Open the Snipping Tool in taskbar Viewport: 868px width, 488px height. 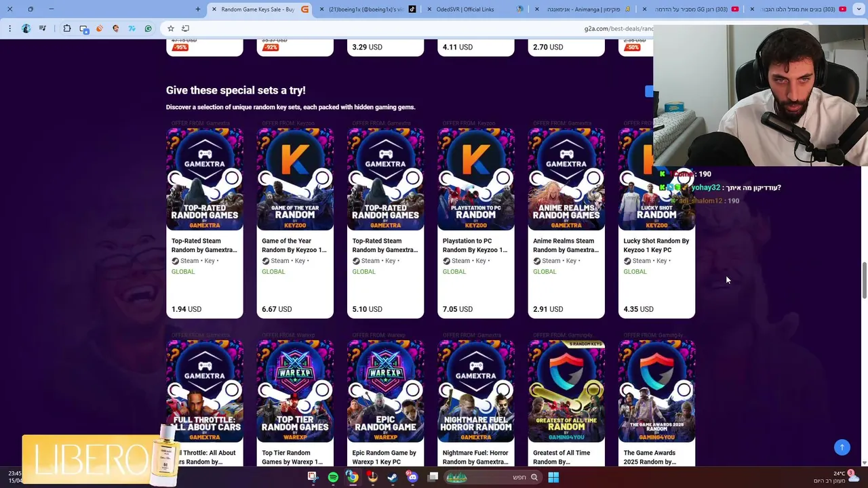(x=313, y=477)
